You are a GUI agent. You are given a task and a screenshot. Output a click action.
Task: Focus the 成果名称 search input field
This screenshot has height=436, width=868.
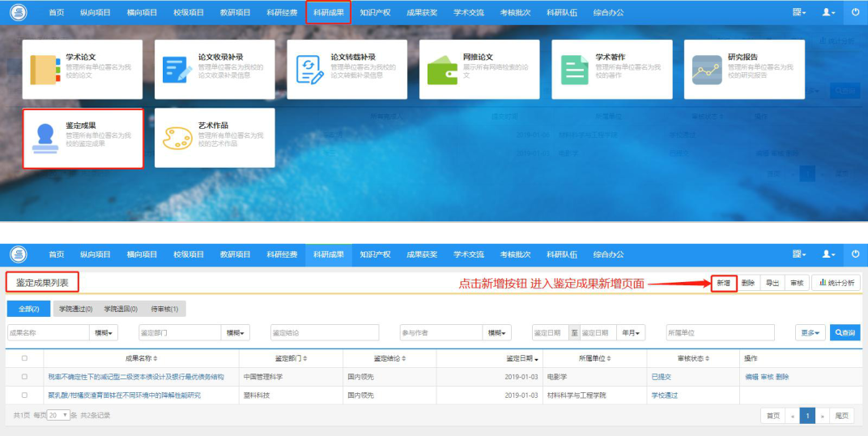point(48,332)
